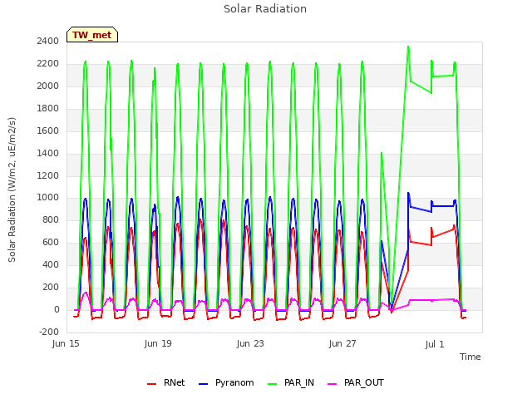The width and height of the screenshot is (532, 399).
Task: Click the blue Pyranom legend swatch
Action: point(203,384)
